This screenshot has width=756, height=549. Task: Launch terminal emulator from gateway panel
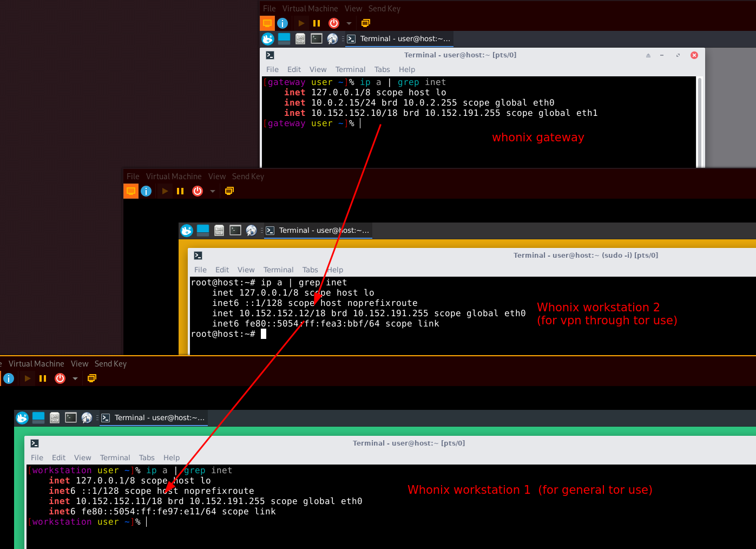317,39
